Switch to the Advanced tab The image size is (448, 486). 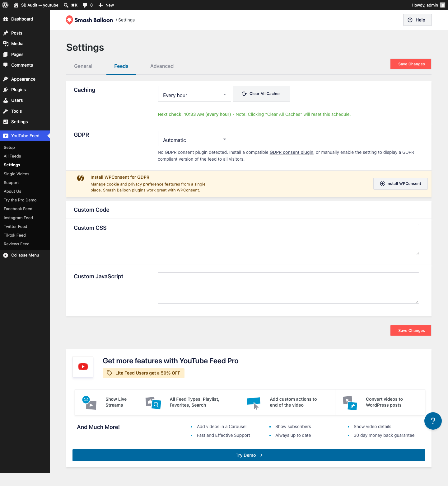point(162,66)
